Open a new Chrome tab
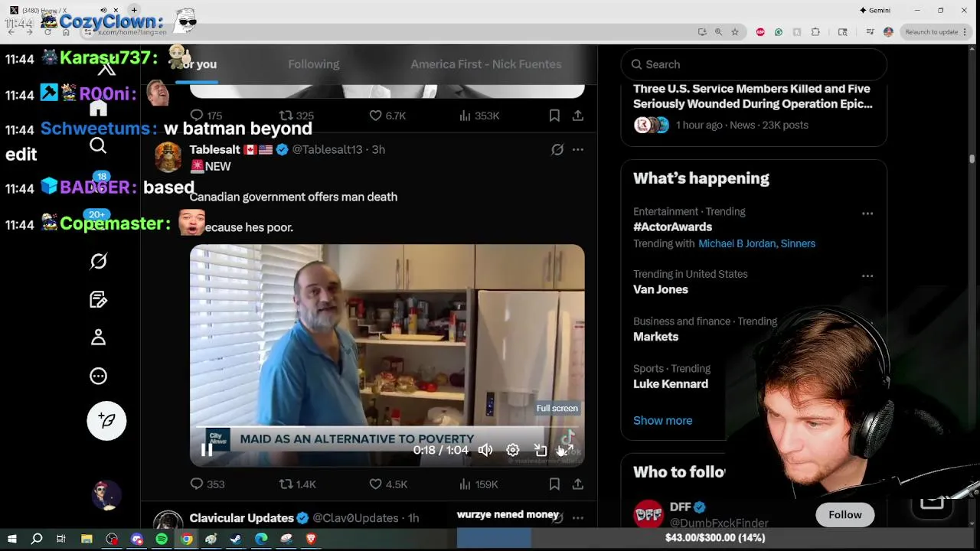The height and width of the screenshot is (551, 980). point(134,10)
